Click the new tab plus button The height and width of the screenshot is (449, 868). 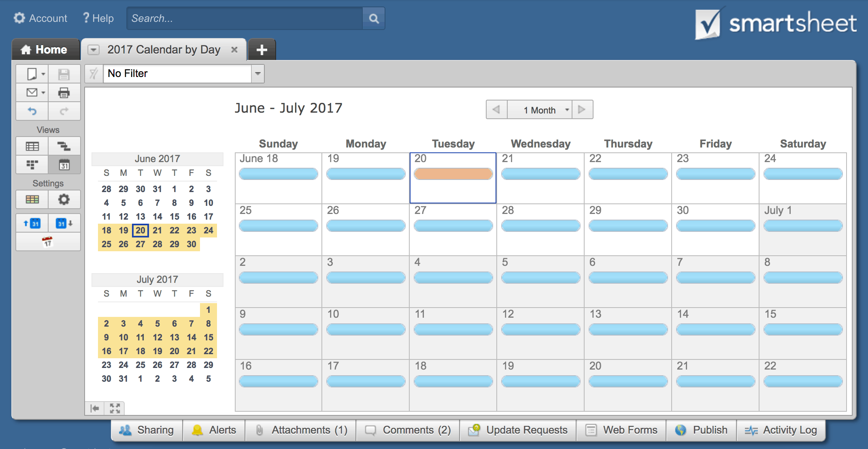261,49
